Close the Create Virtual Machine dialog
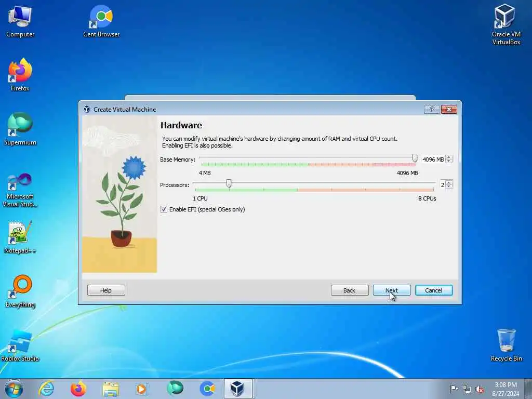 (x=449, y=109)
